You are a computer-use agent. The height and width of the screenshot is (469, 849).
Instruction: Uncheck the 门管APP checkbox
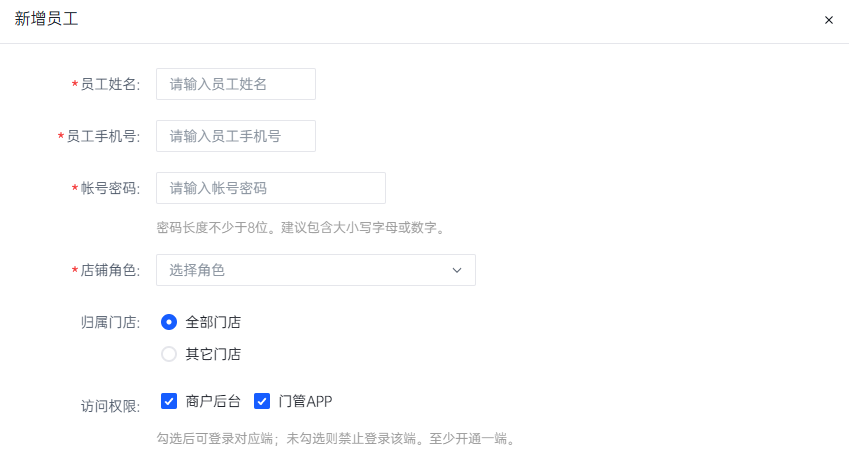tap(262, 401)
